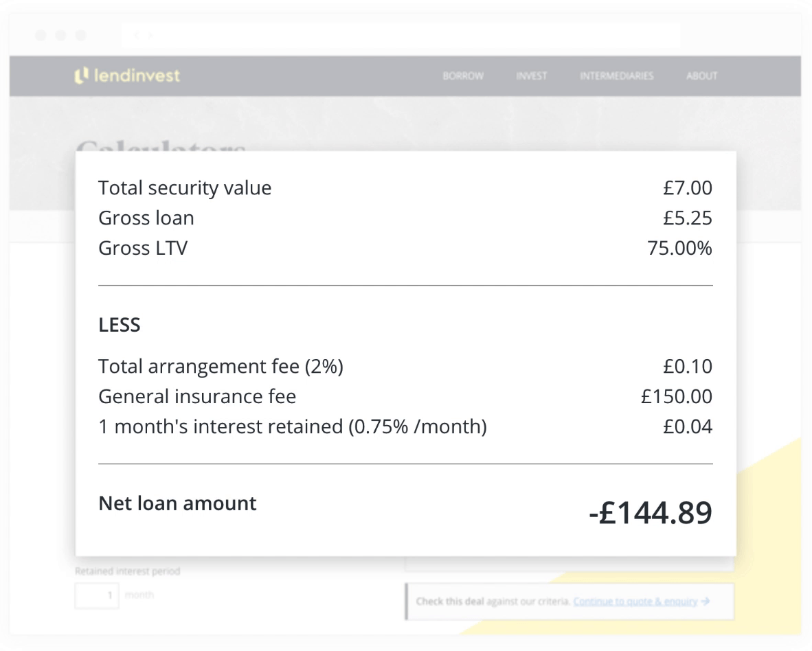The width and height of the screenshot is (812, 651).
Task: Click the browser back arrow
Action: pyautogui.click(x=137, y=35)
